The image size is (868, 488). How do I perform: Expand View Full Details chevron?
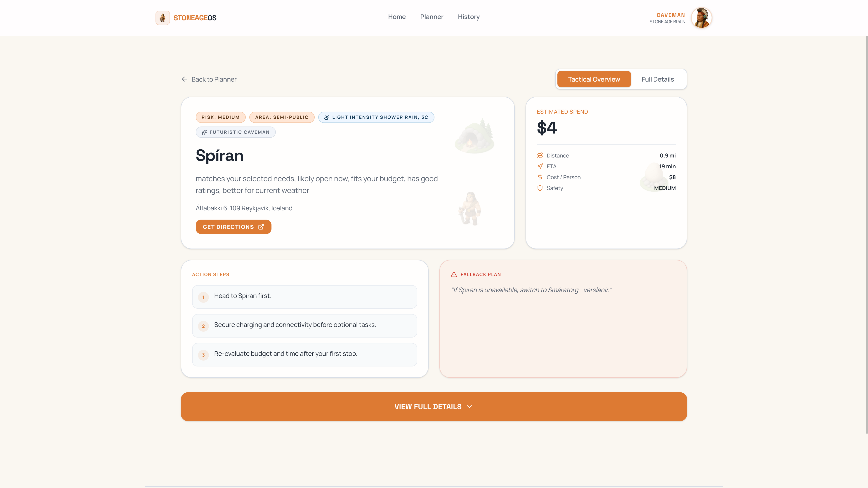coord(469,406)
